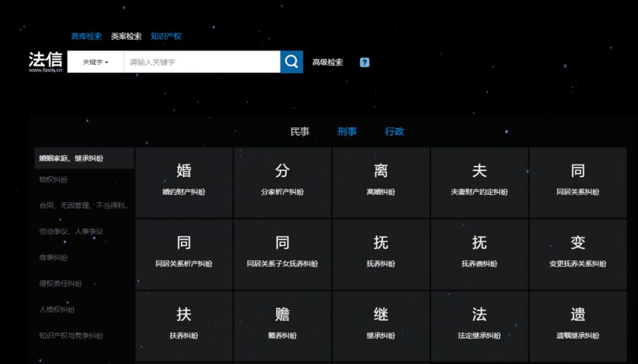638x364 pixels.
Task: Select 物权纠纷 in the sidebar
Action: point(54,179)
